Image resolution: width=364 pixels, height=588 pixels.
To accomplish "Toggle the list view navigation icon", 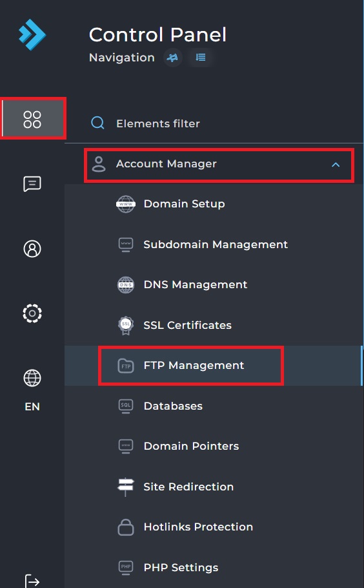I will [x=201, y=58].
